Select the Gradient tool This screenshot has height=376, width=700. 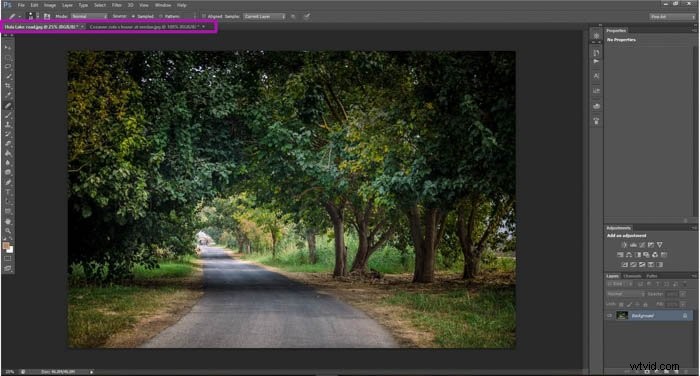(8, 153)
